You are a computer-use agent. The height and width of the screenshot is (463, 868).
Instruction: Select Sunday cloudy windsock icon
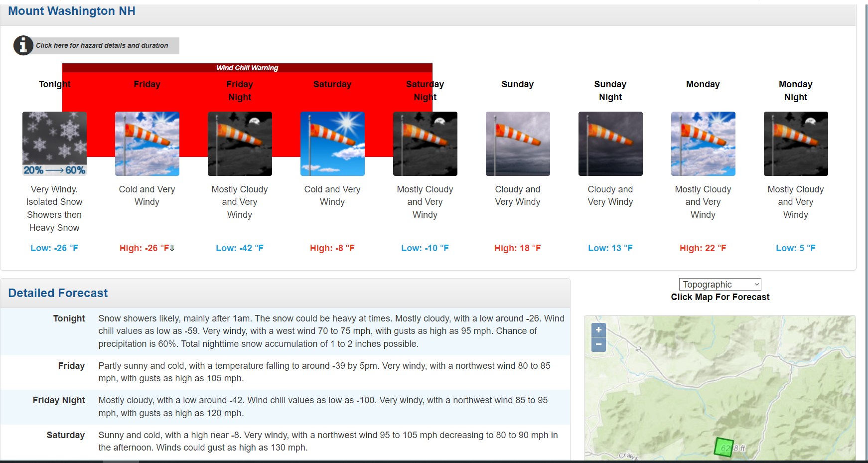(518, 144)
